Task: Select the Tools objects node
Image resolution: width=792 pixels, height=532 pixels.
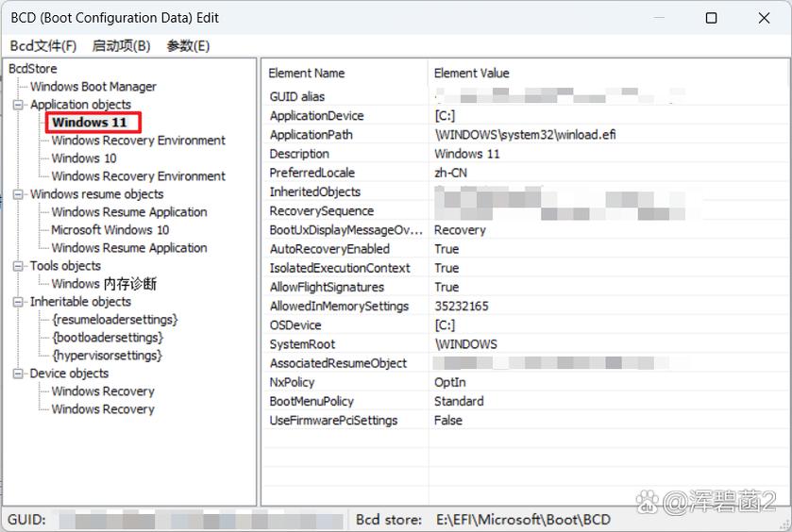Action: pos(65,265)
